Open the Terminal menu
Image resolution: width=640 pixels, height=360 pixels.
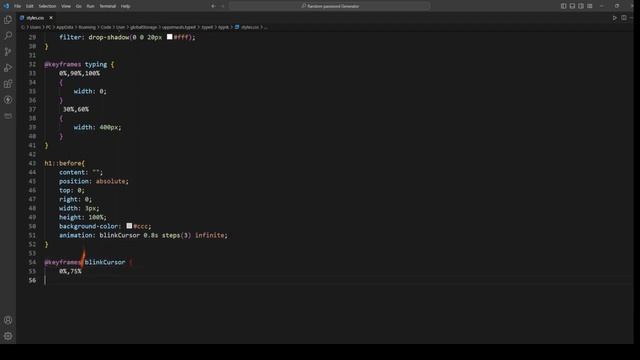108,6
